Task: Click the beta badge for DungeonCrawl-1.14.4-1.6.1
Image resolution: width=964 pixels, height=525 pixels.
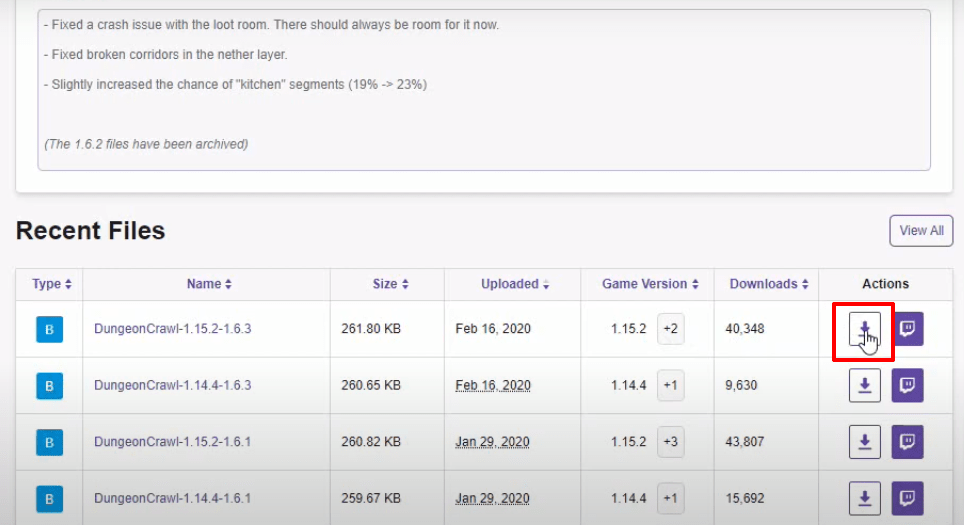Action: pos(49,499)
